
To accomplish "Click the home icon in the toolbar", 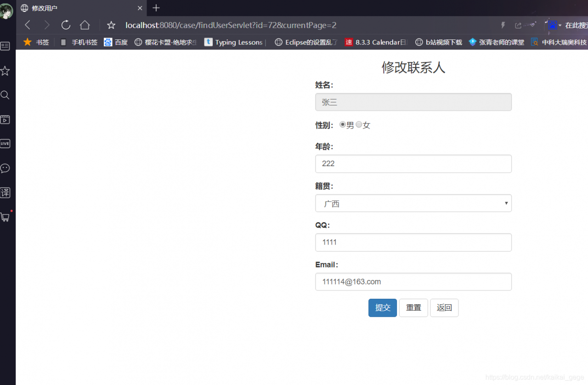I will [85, 25].
